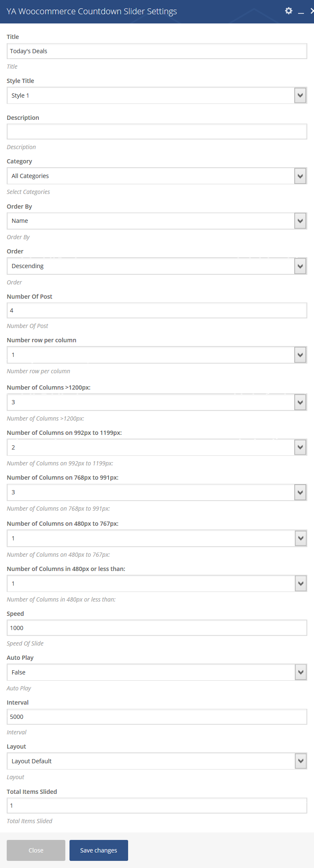Screen dimensions: 314x868
Task: Click the Interval field showing 5000
Action: pyautogui.click(x=157, y=717)
